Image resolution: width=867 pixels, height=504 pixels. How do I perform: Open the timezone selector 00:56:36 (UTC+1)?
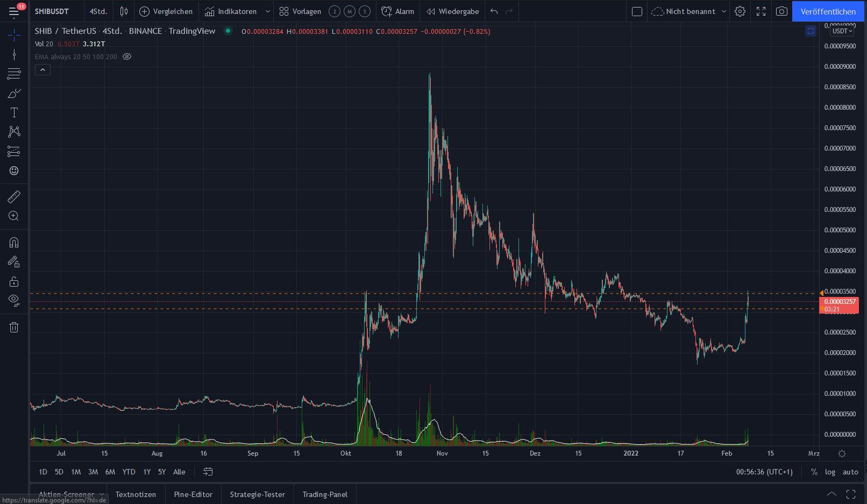click(764, 472)
